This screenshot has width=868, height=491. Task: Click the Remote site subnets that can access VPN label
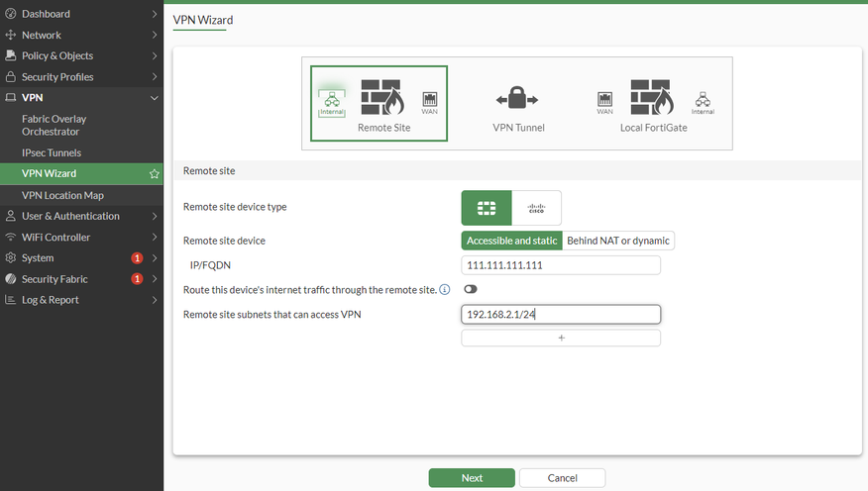[271, 315]
